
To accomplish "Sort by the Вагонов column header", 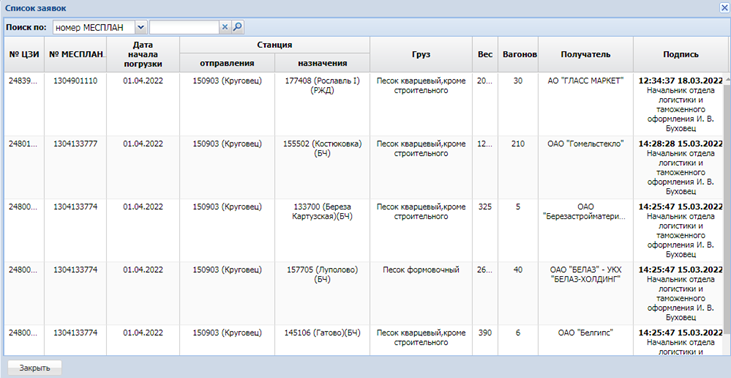I will 518,55.
